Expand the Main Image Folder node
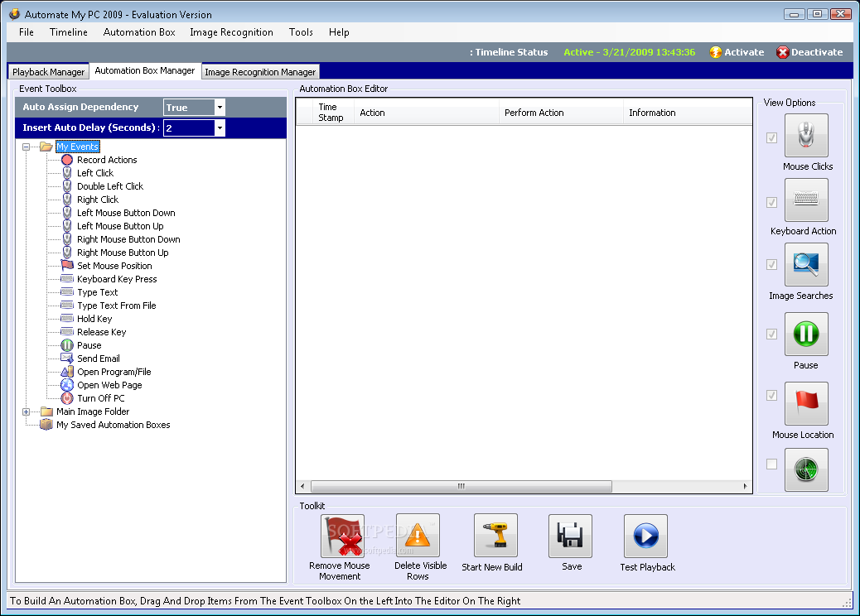860x616 pixels. click(x=26, y=411)
